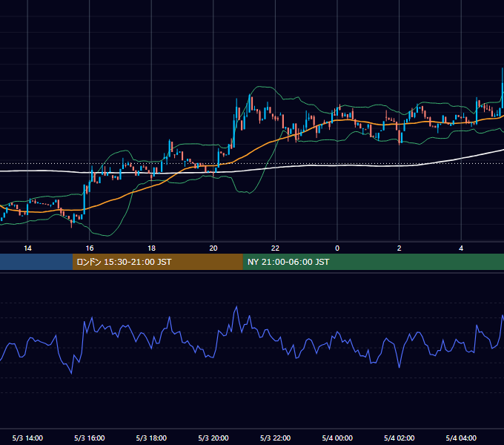Click hour label 16 on the price chart axis

[90, 248]
